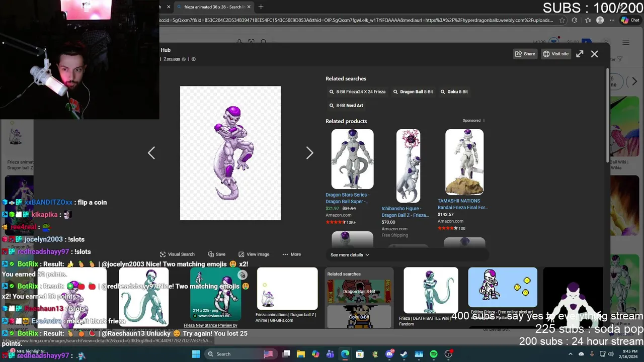Open Task View on the taskbar

click(x=286, y=354)
